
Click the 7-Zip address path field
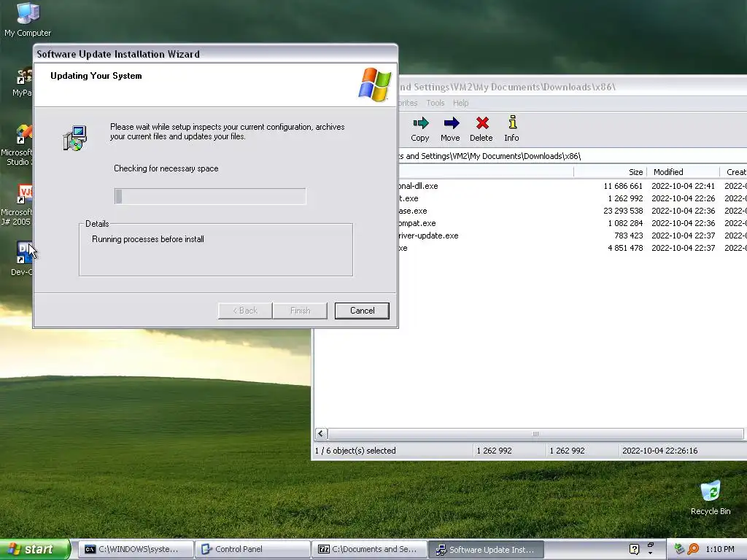[x=572, y=156]
